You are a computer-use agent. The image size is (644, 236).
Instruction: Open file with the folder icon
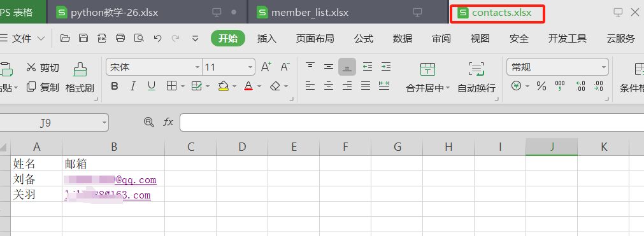click(x=65, y=38)
